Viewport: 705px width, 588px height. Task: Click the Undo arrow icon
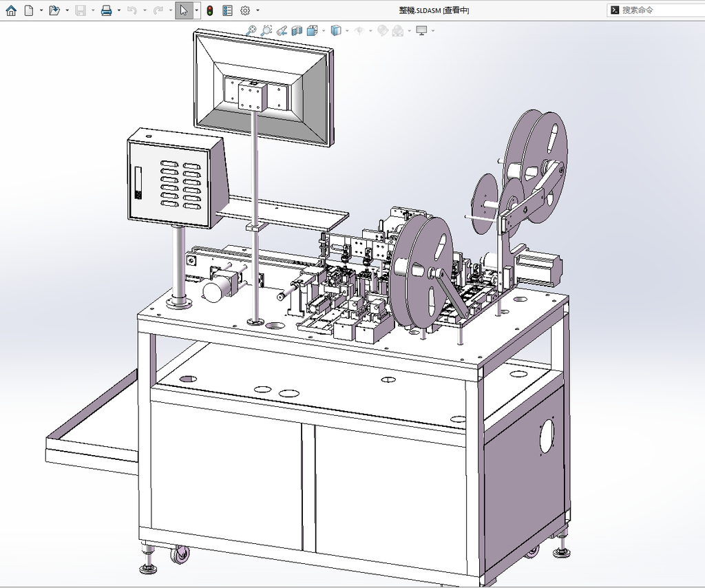click(x=132, y=10)
